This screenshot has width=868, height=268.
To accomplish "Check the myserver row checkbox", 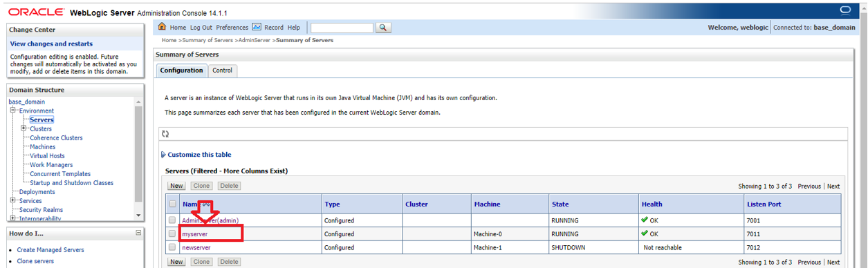I will (x=172, y=234).
